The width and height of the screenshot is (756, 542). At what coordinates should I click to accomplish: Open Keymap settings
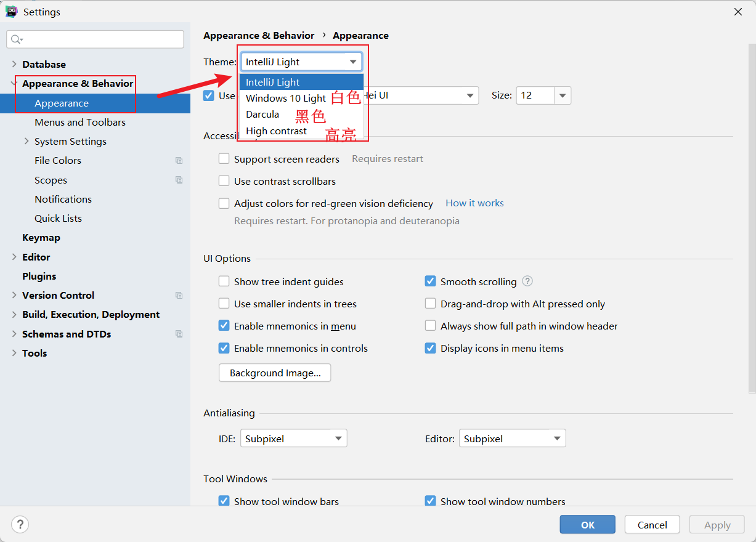pyautogui.click(x=41, y=237)
